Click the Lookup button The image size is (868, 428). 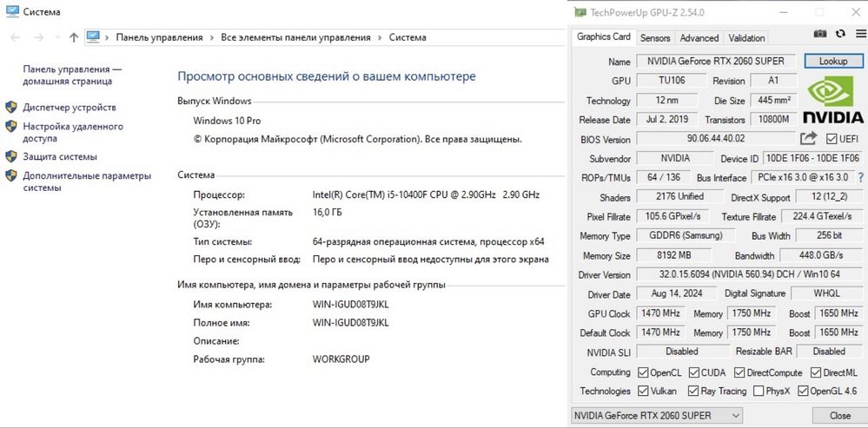(x=833, y=61)
